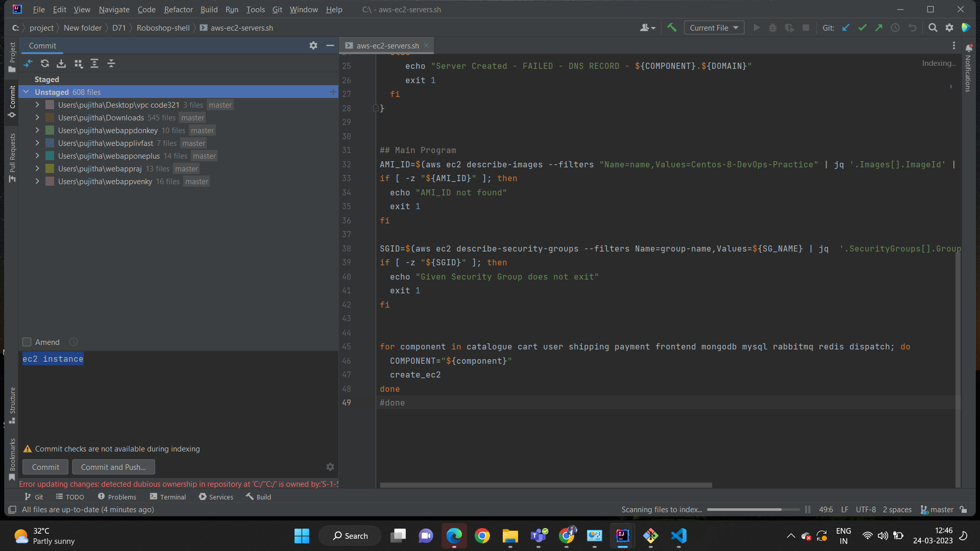Click the Refresh icon in Commit toolbar
This screenshot has height=551, width=980.
tap(45, 63)
